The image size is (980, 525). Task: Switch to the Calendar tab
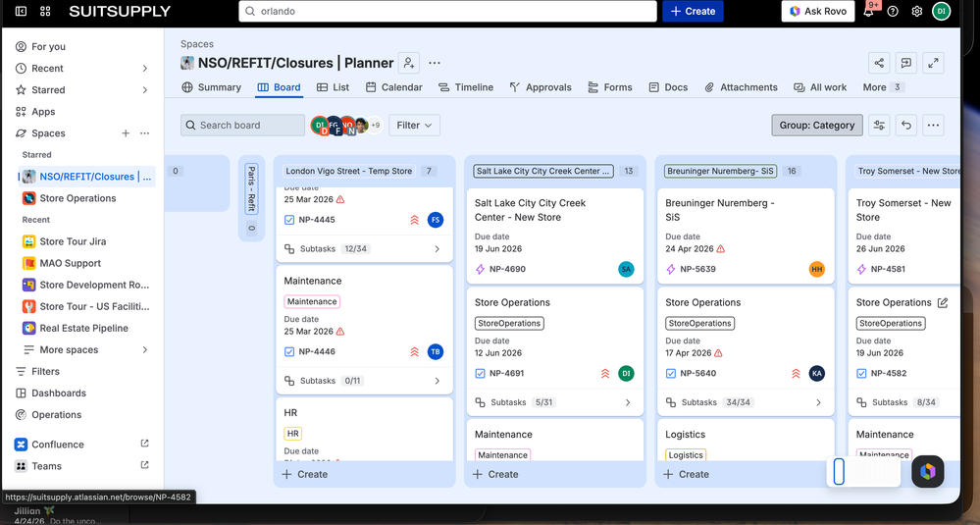[x=394, y=87]
